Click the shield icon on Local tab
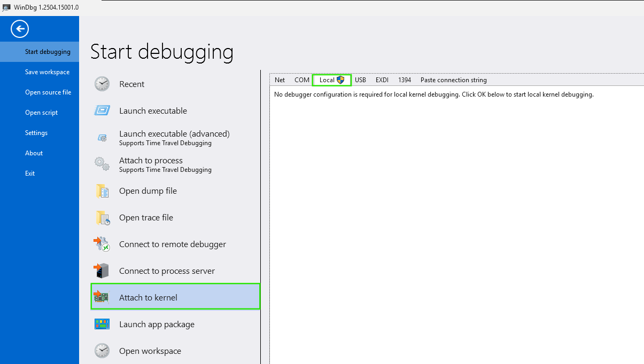Screen dimensions: 644x364 point(340,80)
